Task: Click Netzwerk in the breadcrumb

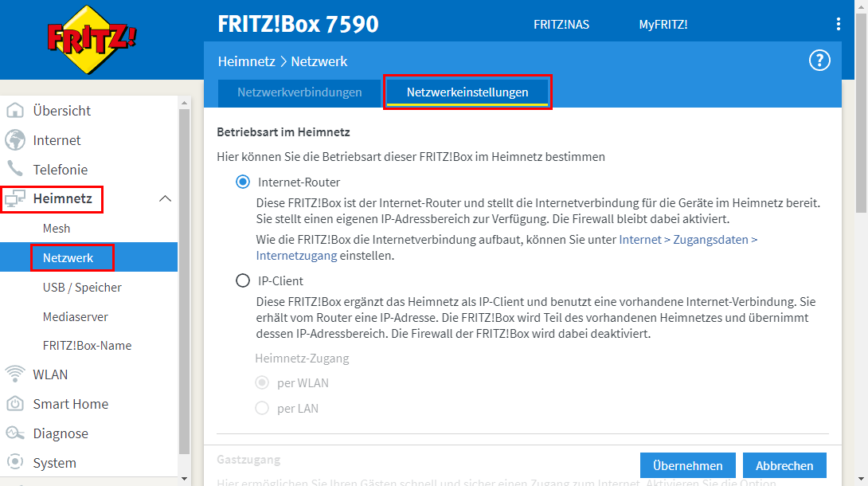Action: [x=319, y=61]
